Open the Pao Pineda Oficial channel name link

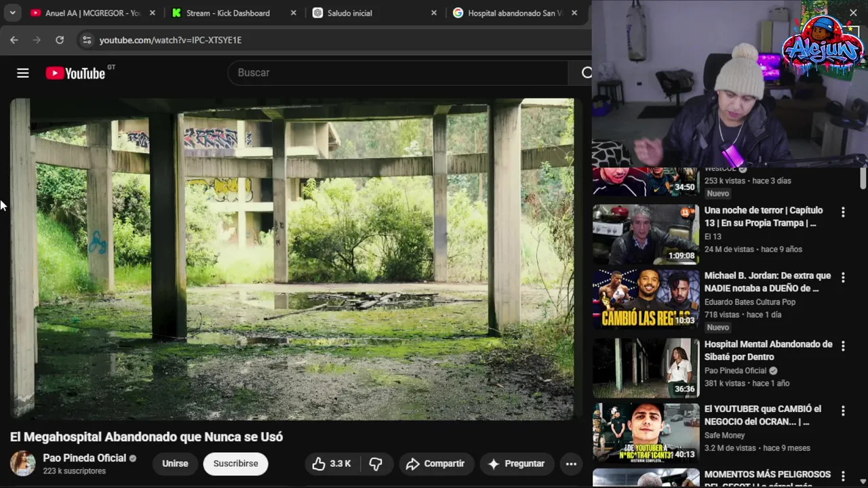point(85,458)
